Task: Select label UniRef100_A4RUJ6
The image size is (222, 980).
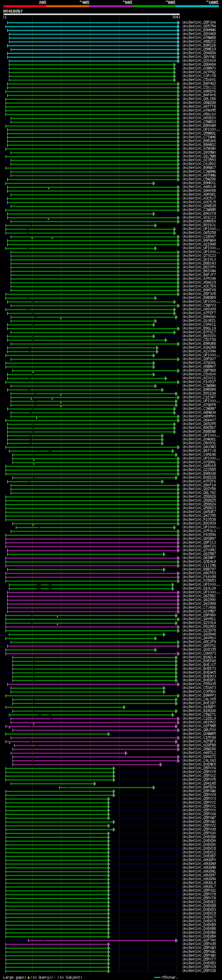Action: coord(199,187)
